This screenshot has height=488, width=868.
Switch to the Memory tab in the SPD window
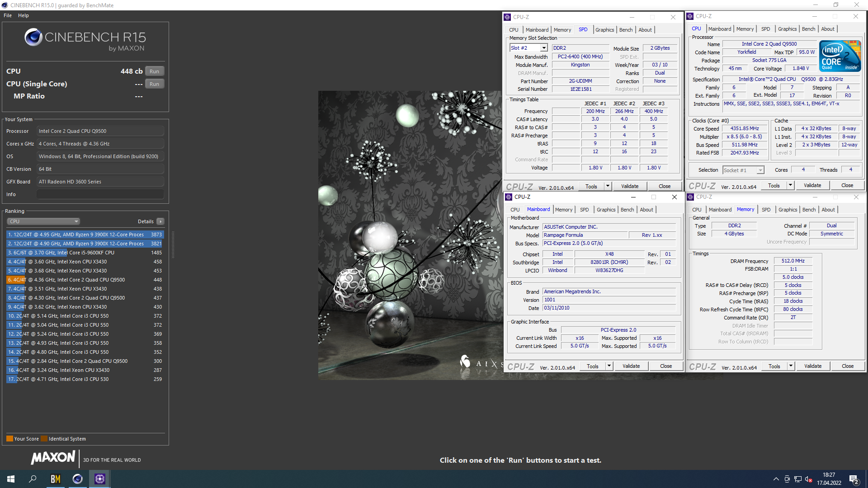click(x=562, y=30)
